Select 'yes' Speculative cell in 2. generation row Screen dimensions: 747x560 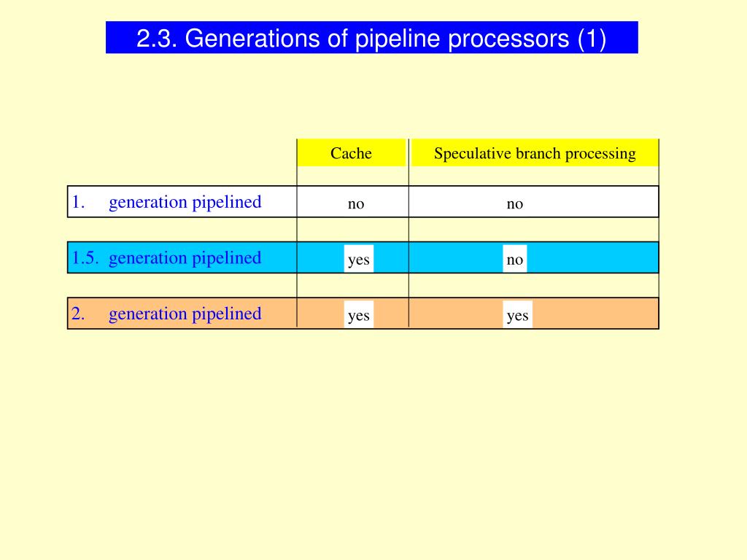(x=517, y=314)
